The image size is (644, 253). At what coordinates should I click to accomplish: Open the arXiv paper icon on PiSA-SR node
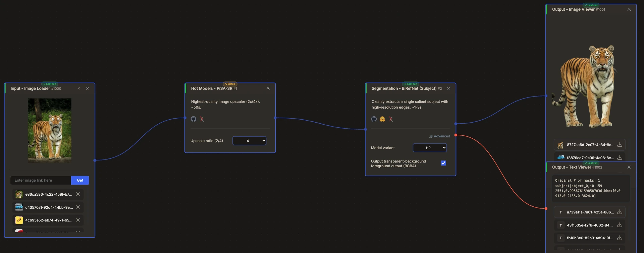click(202, 119)
